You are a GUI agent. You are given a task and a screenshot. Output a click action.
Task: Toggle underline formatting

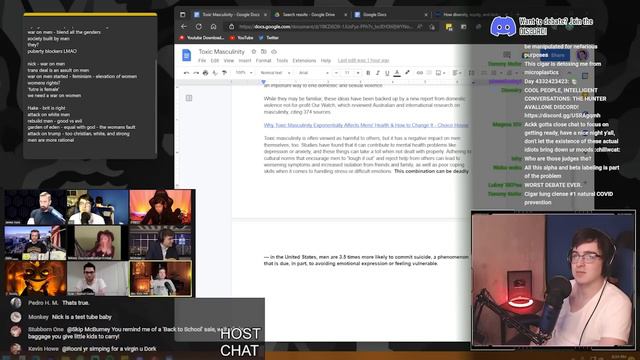(387, 73)
